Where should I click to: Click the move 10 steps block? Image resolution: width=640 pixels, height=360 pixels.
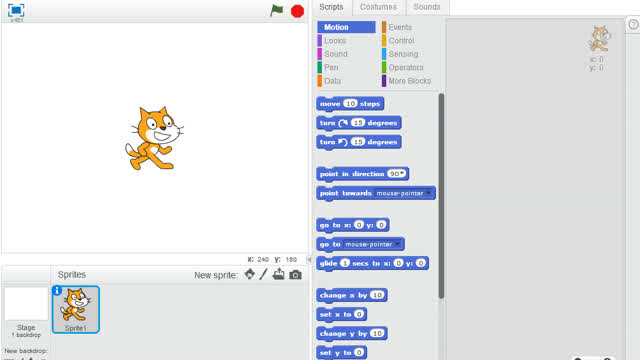pyautogui.click(x=350, y=104)
